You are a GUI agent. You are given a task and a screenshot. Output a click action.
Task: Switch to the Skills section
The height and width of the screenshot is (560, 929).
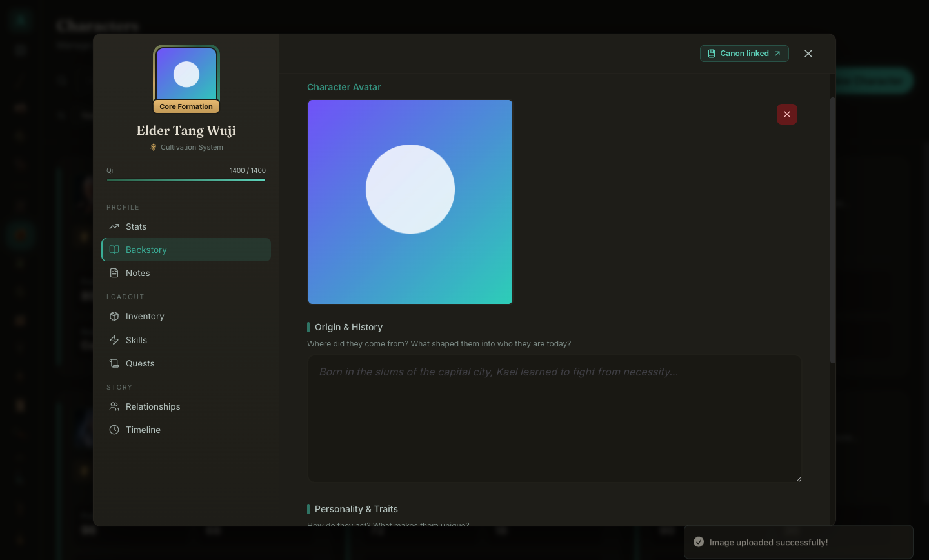186,340
